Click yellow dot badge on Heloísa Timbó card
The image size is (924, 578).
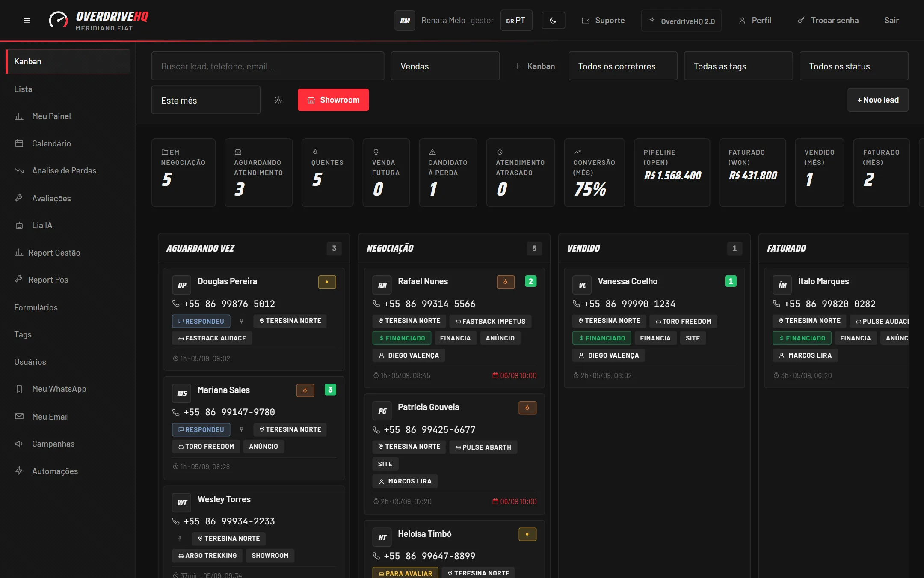(527, 534)
